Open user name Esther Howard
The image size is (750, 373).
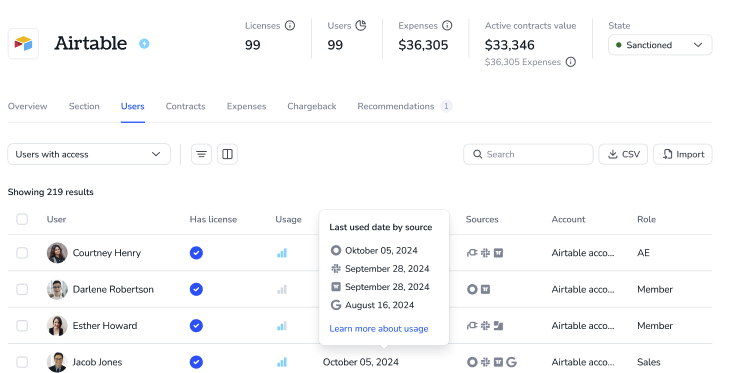105,326
